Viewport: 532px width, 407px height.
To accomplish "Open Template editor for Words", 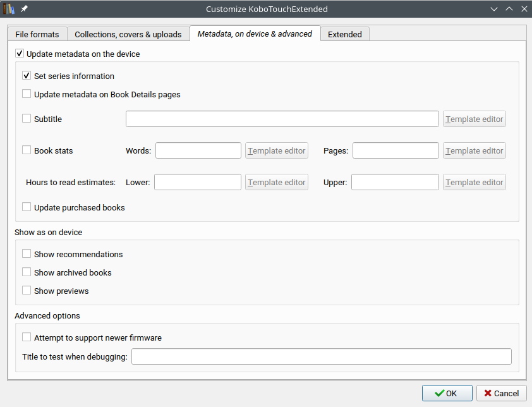I will pos(277,150).
